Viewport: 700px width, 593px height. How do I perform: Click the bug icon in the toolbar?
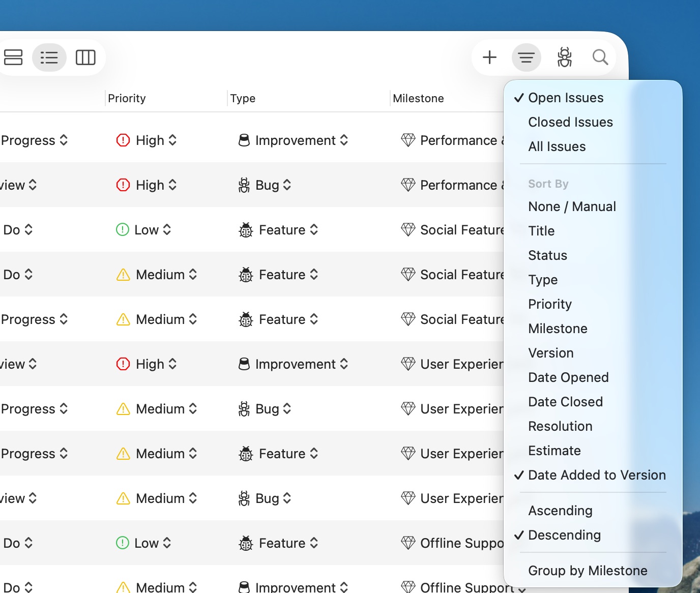pyautogui.click(x=564, y=57)
